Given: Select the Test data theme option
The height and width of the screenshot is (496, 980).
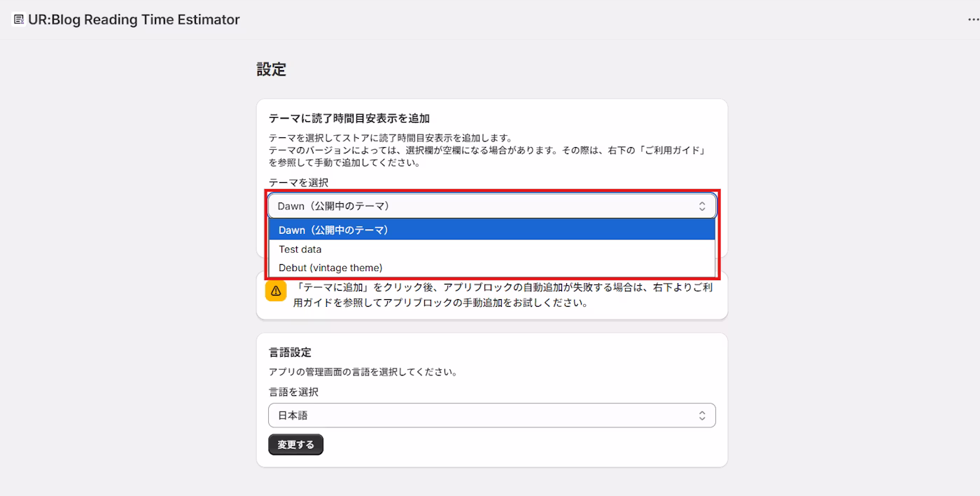Looking at the screenshot, I should pos(300,249).
